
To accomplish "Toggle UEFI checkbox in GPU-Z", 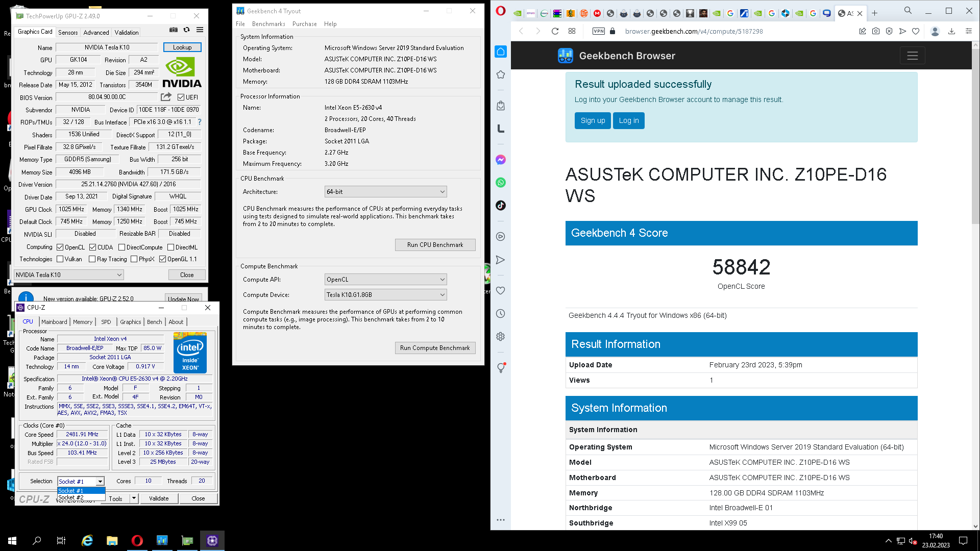I will (x=181, y=97).
